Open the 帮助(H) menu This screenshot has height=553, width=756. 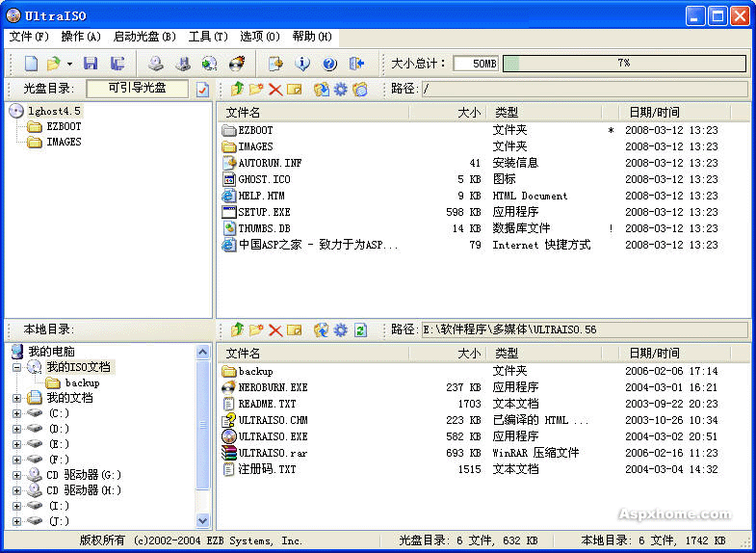coord(312,37)
